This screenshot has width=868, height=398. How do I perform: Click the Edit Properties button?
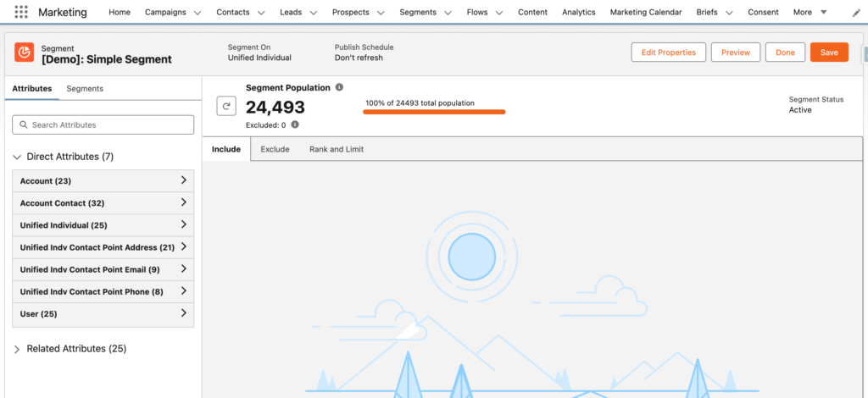point(668,53)
